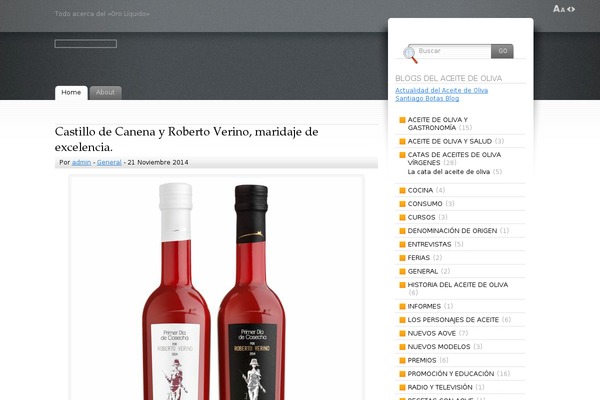This screenshot has width=600, height=400.
Task: Click orange bullet beside Nuevos Modelos
Action: 402,347
